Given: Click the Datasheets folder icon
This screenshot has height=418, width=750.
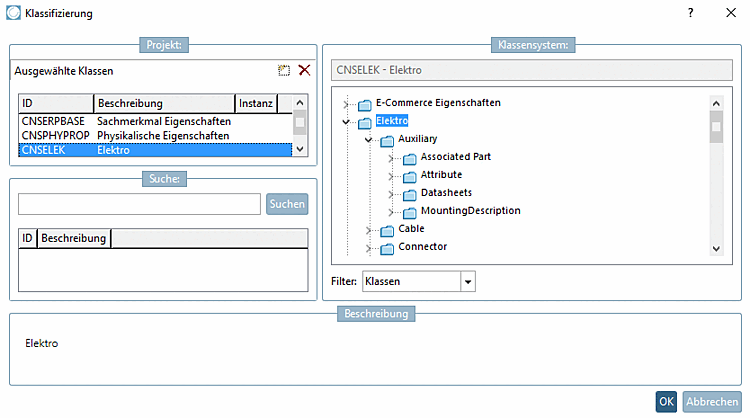Looking at the screenshot, I should pos(409,193).
